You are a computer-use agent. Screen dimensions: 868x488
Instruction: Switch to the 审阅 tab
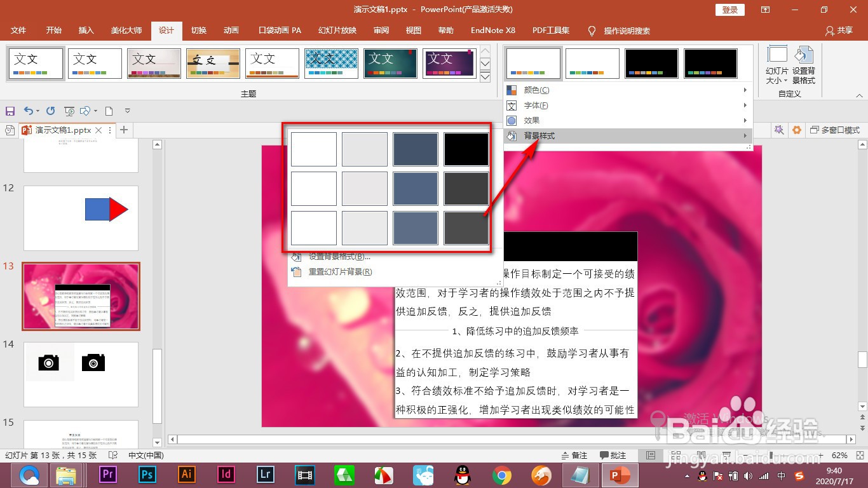pyautogui.click(x=381, y=30)
